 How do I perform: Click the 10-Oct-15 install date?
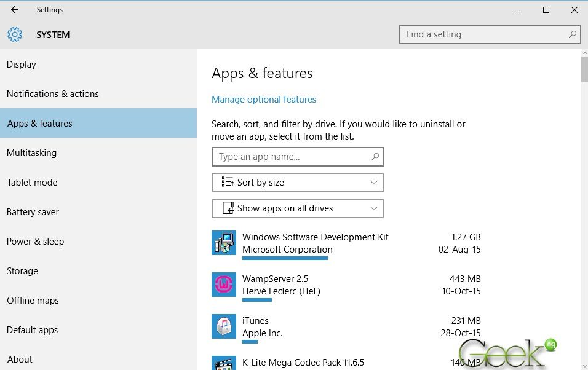461,291
